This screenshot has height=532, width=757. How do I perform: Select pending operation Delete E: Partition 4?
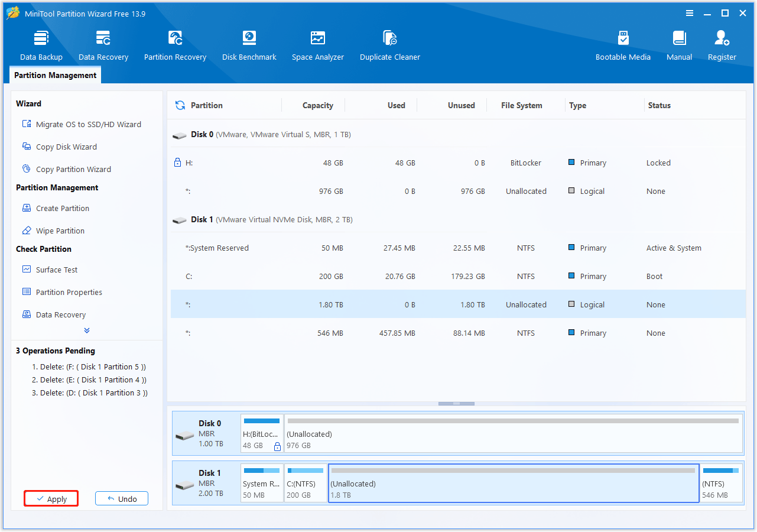(89, 379)
